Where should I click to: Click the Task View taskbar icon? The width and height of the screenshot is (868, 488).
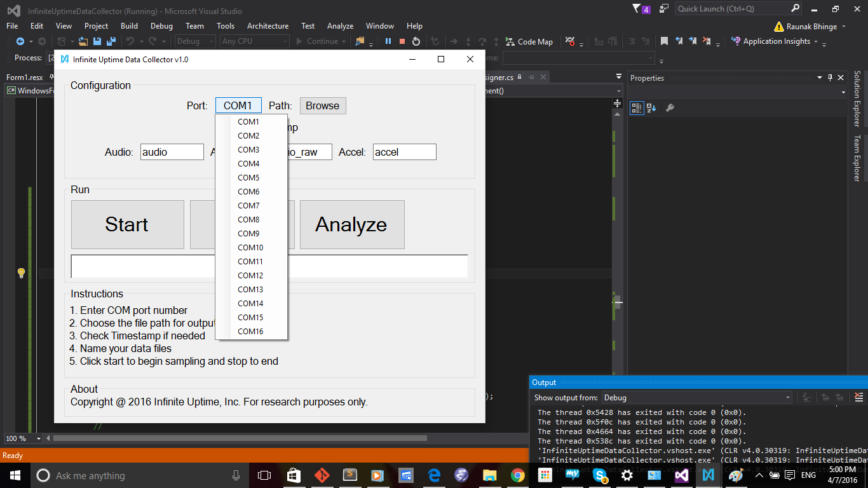point(264,475)
